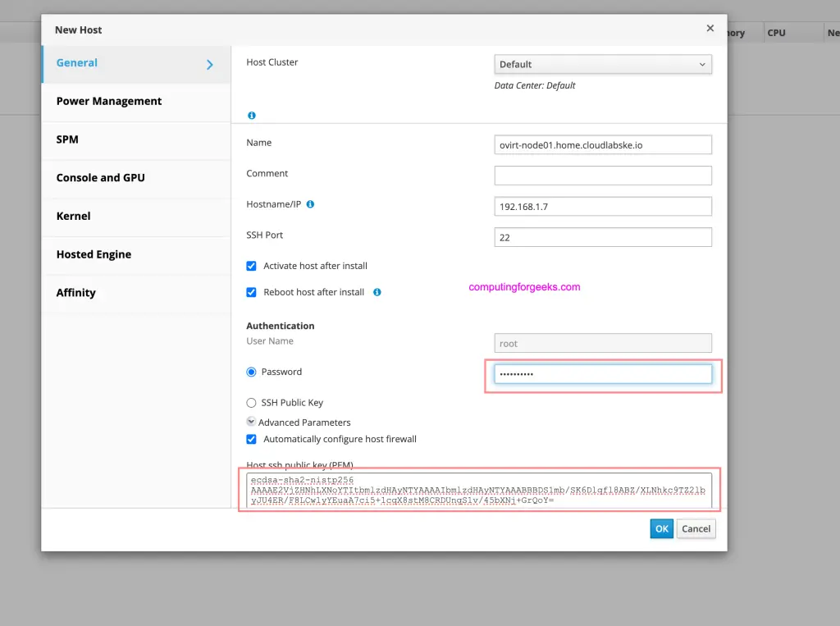The height and width of the screenshot is (626, 840).
Task: Click info icon next to Reboot host after install
Action: (x=377, y=292)
